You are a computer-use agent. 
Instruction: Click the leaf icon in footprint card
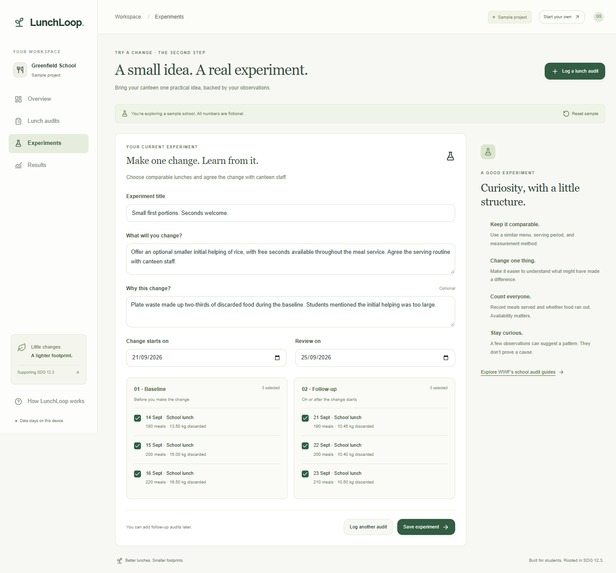pyautogui.click(x=22, y=348)
